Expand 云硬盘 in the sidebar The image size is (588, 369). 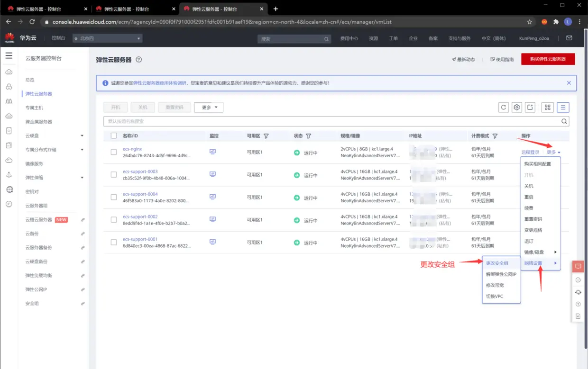82,136
